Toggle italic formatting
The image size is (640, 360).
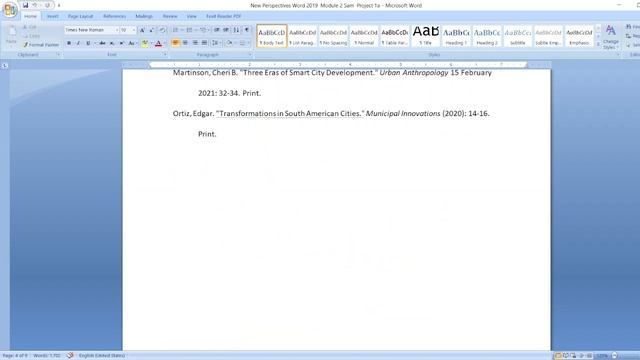tap(78, 43)
